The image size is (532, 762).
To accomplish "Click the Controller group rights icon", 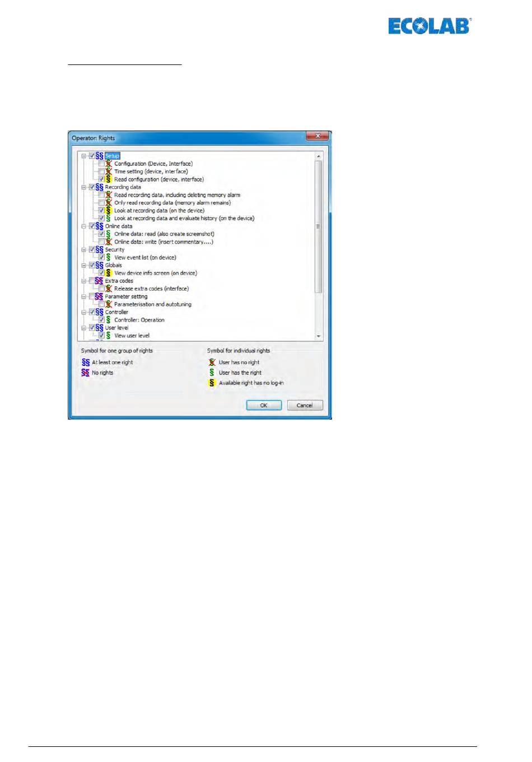I will [99, 313].
